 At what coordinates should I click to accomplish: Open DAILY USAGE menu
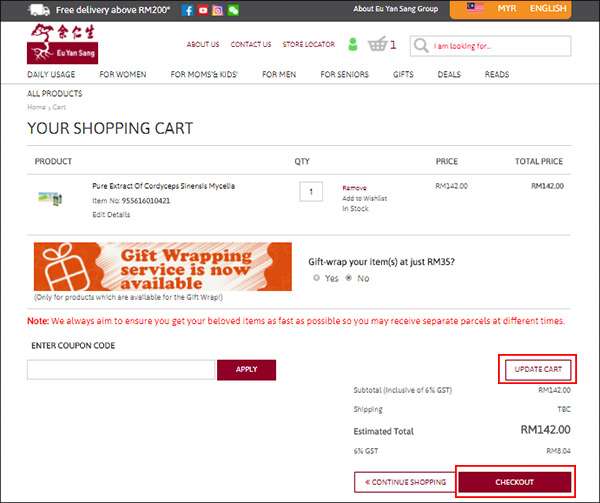(51, 75)
